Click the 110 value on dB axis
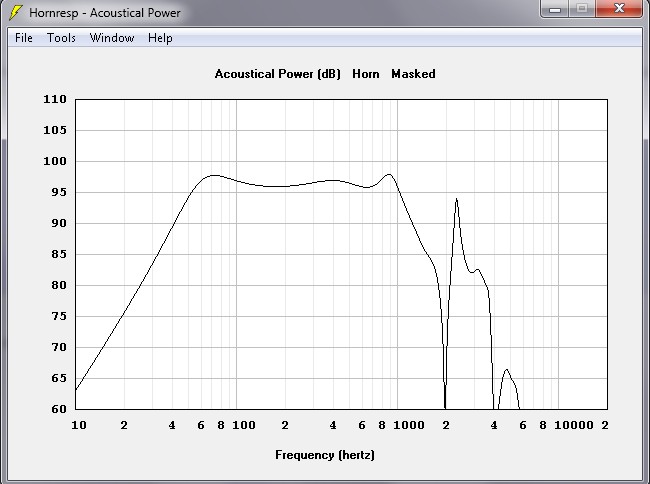This screenshot has height=484, width=650. [55, 99]
